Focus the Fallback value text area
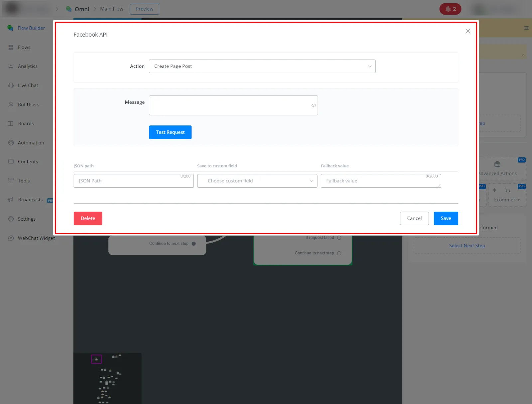The height and width of the screenshot is (404, 532). coord(381,181)
